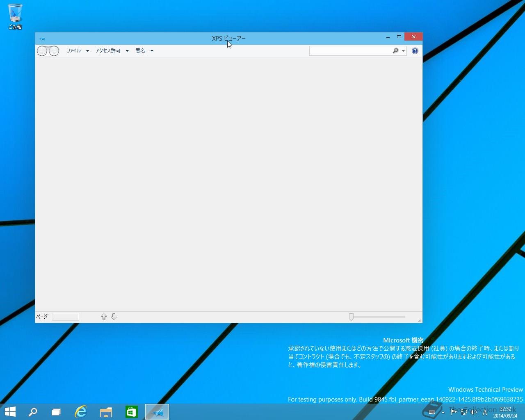Show hidden tray icons arrow
The image size is (525, 420).
tap(443, 412)
